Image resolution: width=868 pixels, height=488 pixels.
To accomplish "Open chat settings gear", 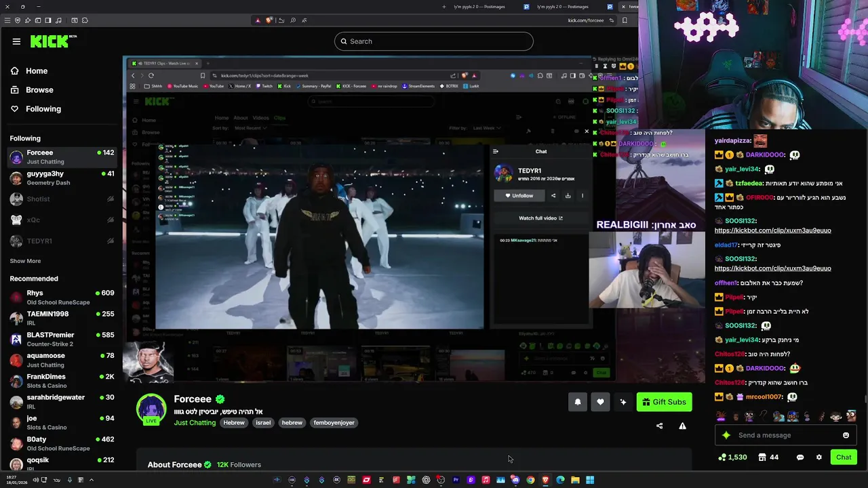I will click(818, 457).
